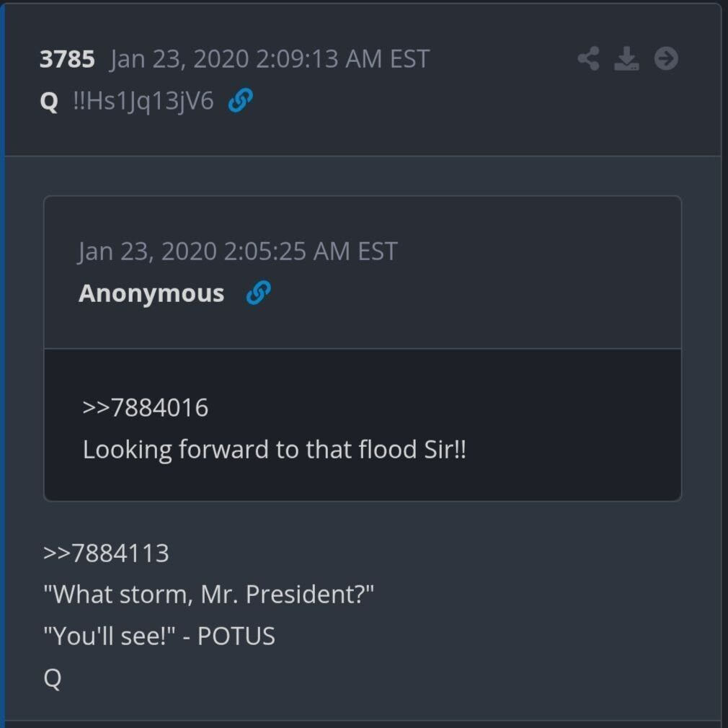Click the "You'll see!" - POTUS line
The height and width of the screenshot is (728, 728).
pos(159,636)
